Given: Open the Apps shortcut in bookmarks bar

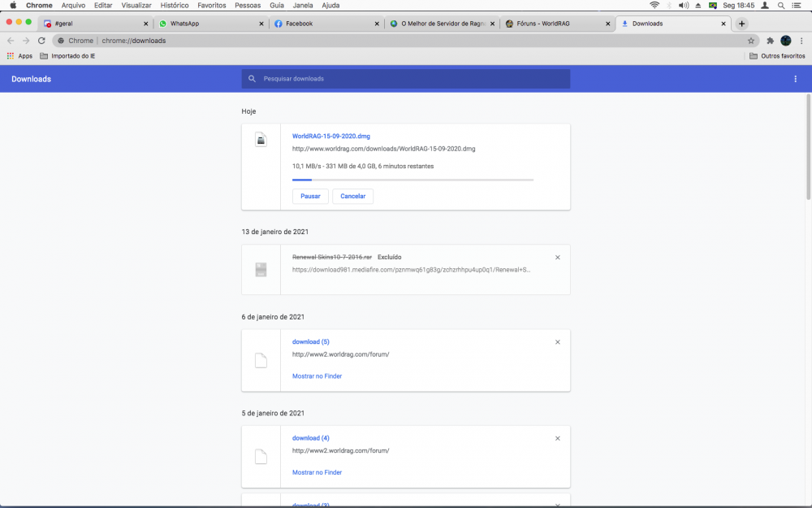Looking at the screenshot, I should point(19,56).
